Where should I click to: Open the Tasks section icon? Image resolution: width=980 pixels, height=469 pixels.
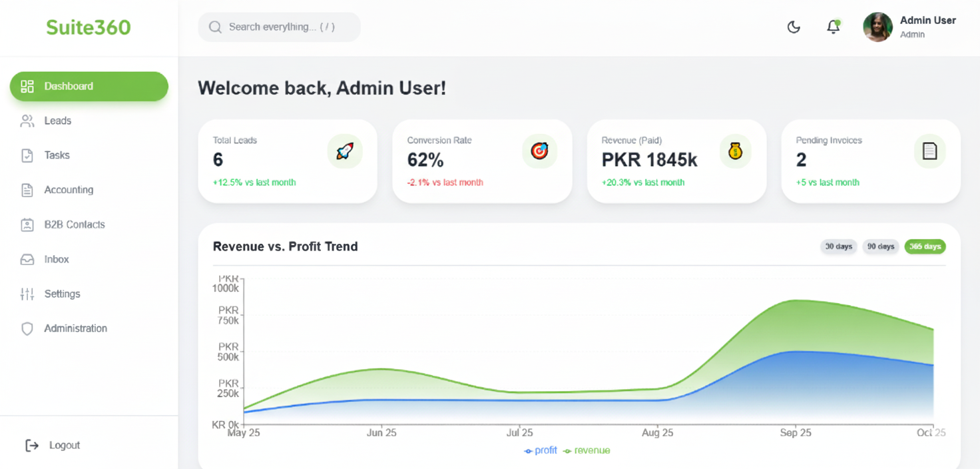(x=27, y=155)
